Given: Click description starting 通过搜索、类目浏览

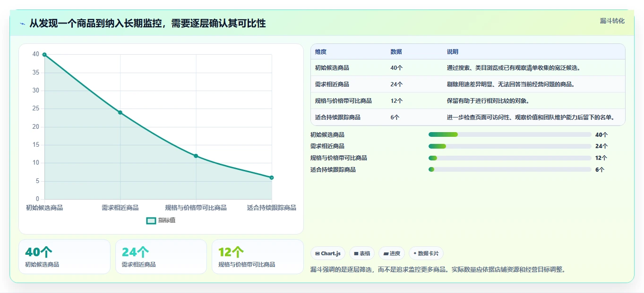Looking at the screenshot, I should (x=514, y=68).
